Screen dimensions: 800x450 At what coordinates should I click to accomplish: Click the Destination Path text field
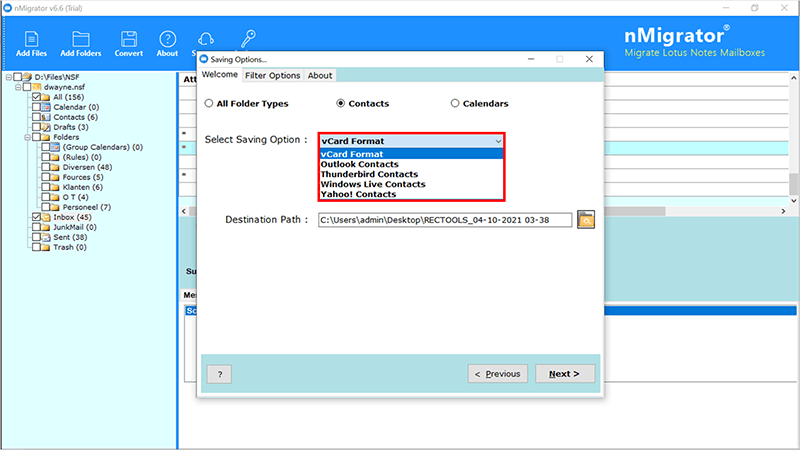click(445, 219)
